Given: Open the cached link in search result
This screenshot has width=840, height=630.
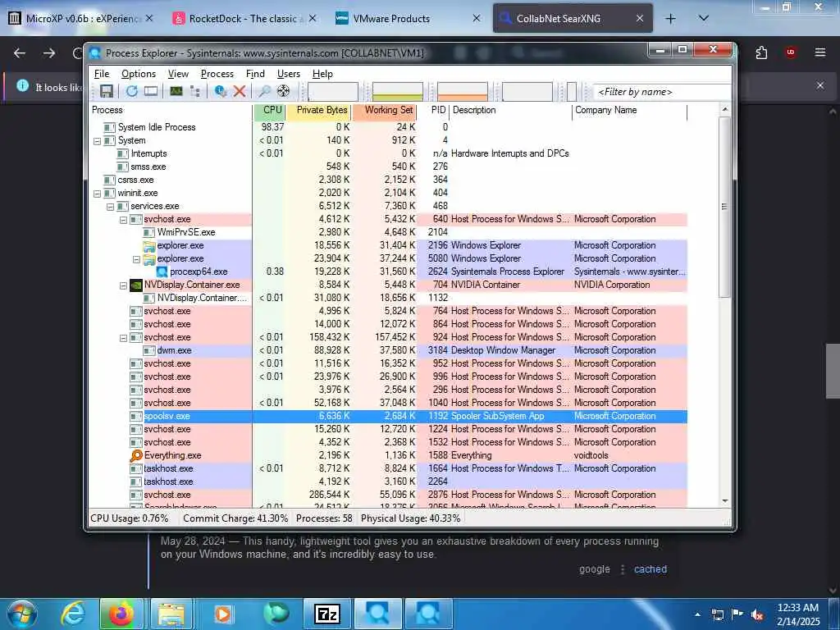Looking at the screenshot, I should [651, 569].
